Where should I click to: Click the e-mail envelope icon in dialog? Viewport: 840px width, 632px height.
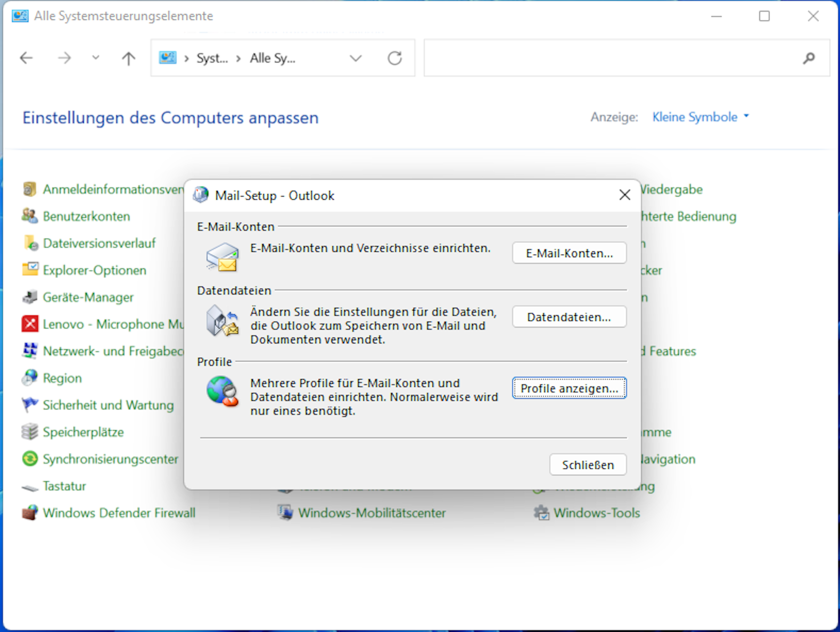223,257
